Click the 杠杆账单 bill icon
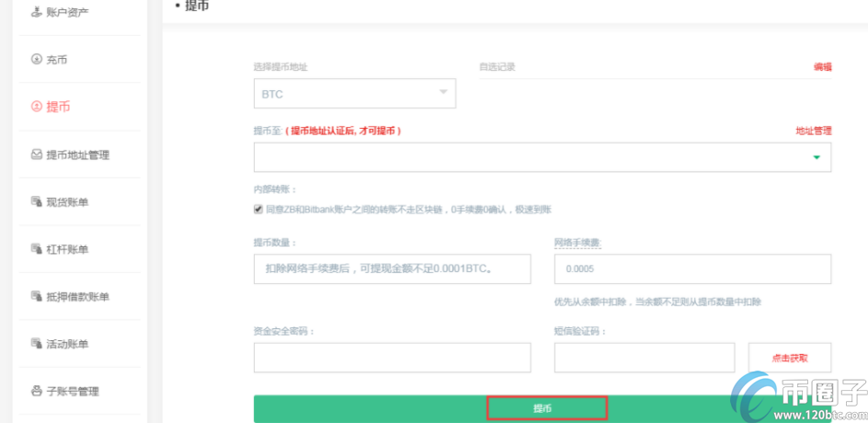The height and width of the screenshot is (423, 868). 37,249
